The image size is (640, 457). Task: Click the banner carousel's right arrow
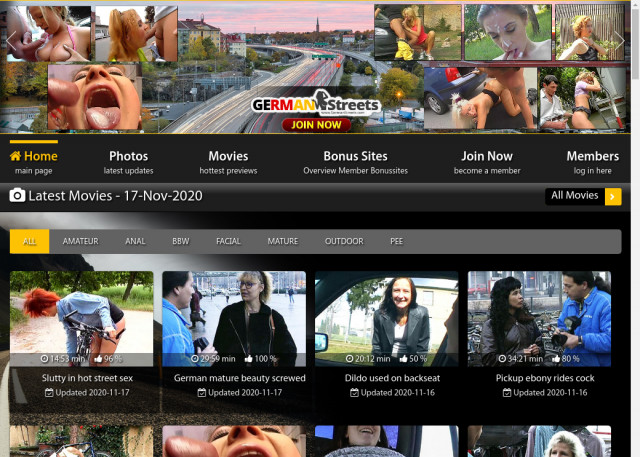point(619,41)
